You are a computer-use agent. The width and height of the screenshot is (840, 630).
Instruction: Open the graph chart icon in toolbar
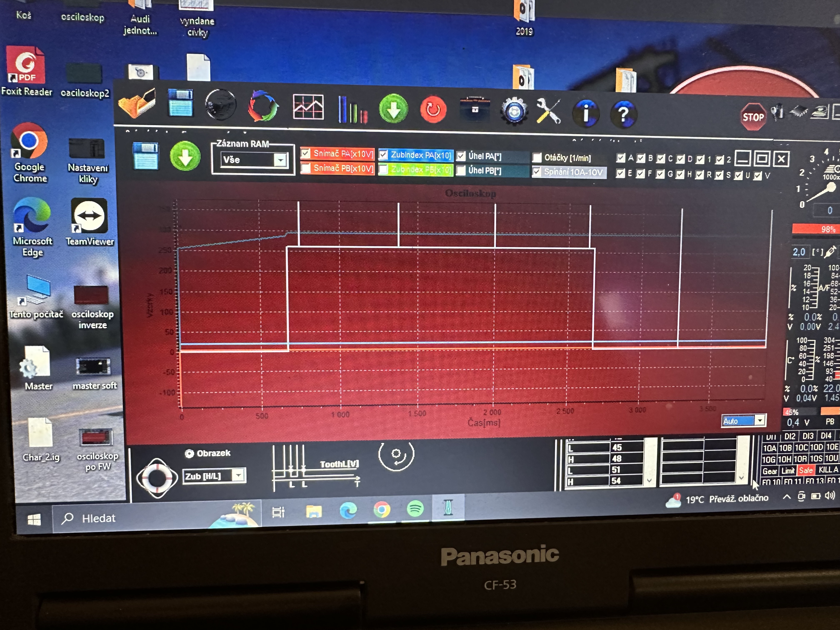(308, 107)
